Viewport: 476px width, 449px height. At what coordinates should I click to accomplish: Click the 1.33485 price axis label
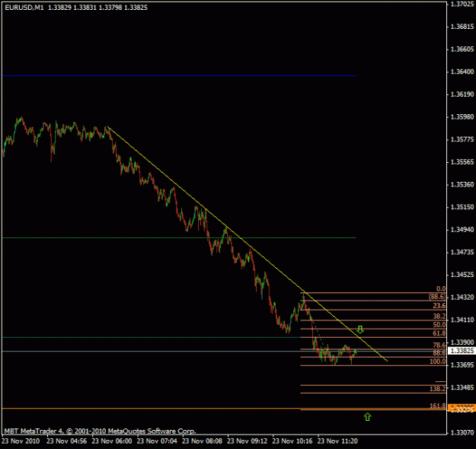462,387
